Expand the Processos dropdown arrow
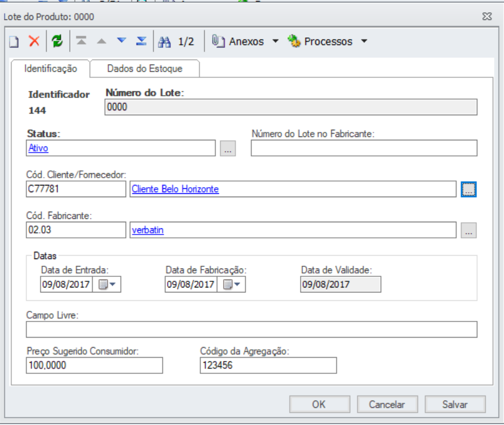 click(x=364, y=41)
